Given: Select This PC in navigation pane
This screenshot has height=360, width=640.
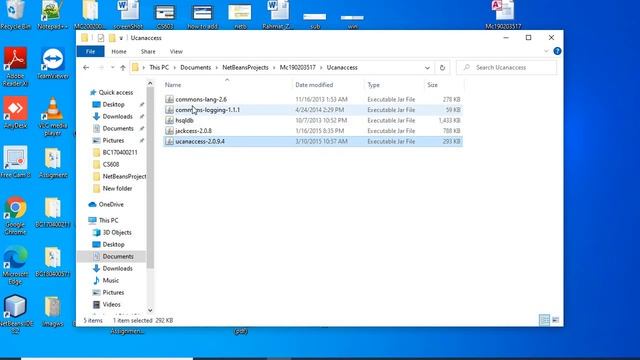Looking at the screenshot, I should coord(108,220).
